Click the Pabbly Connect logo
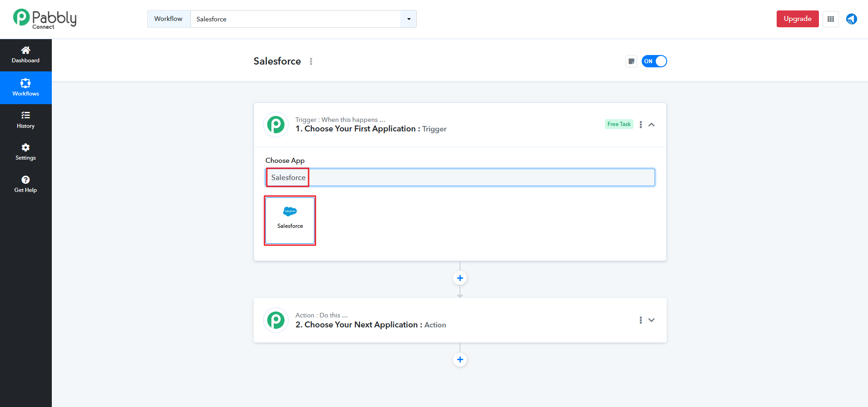Screen dimensions: 868x407 pos(45,19)
